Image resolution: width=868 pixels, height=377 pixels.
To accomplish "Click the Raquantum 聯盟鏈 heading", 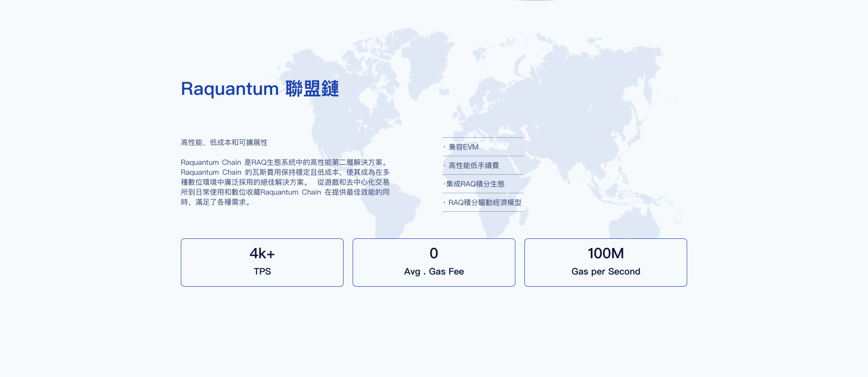I will (x=260, y=89).
